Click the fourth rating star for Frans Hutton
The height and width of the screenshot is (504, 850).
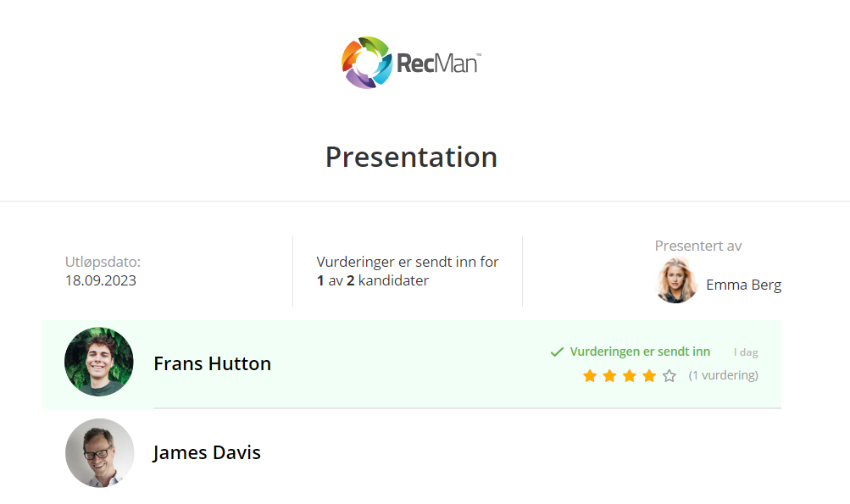point(649,375)
